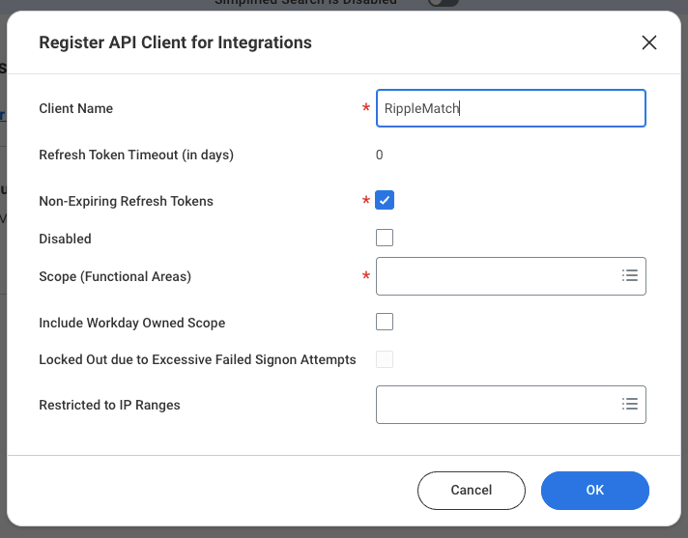Open the Restricted to IP Ranges prompt list icon
The image size is (688, 538).
coord(629,404)
